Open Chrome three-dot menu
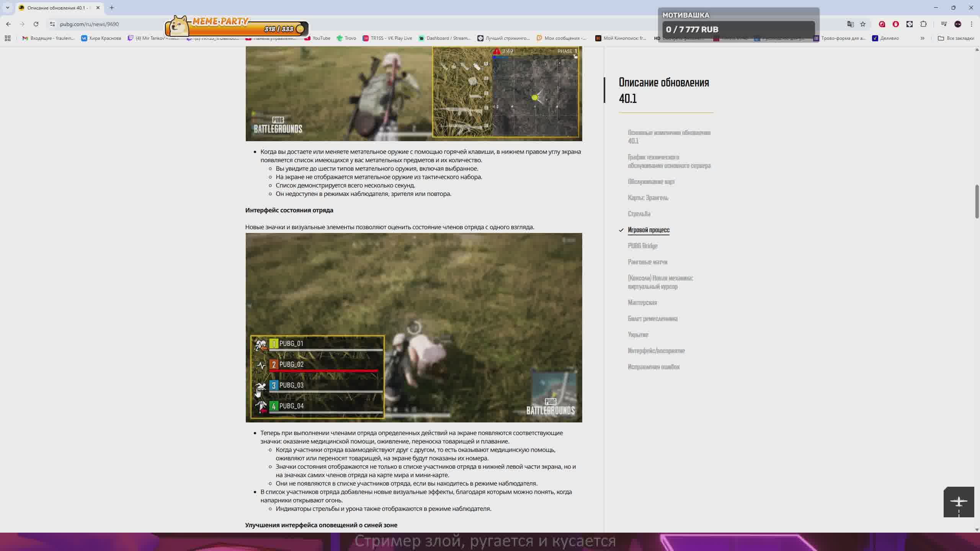 [x=972, y=24]
